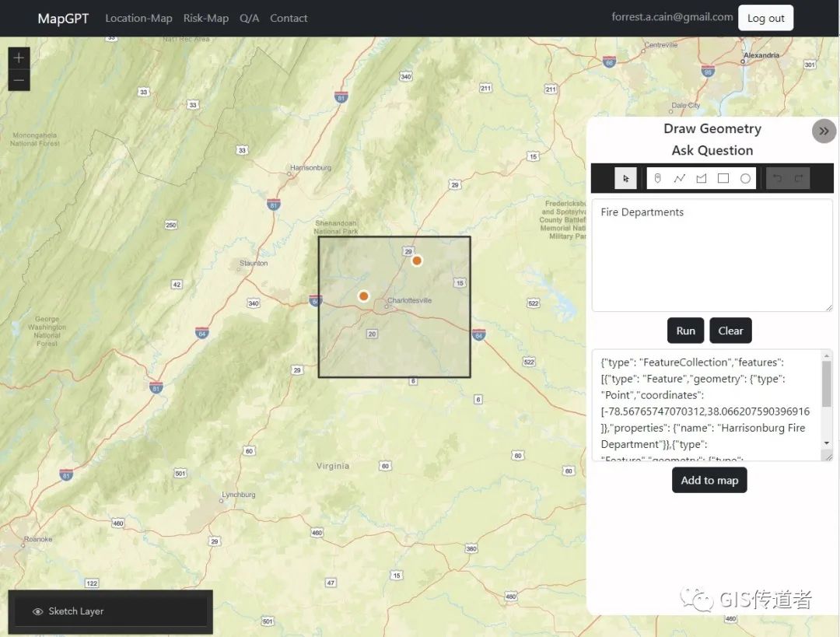Add GeoJSON result to map
This screenshot has width=840, height=637.
point(709,480)
